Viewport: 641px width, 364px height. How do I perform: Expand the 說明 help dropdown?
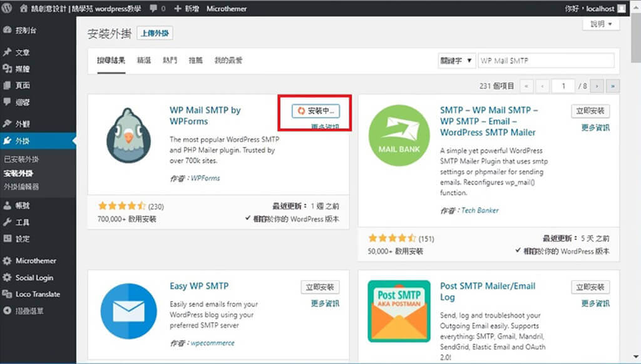click(x=601, y=24)
